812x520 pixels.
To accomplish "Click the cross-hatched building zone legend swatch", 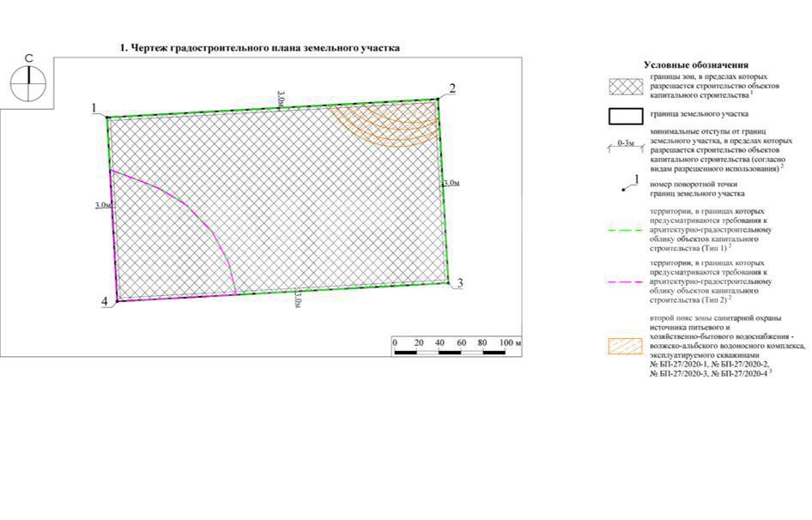I will pos(626,87).
